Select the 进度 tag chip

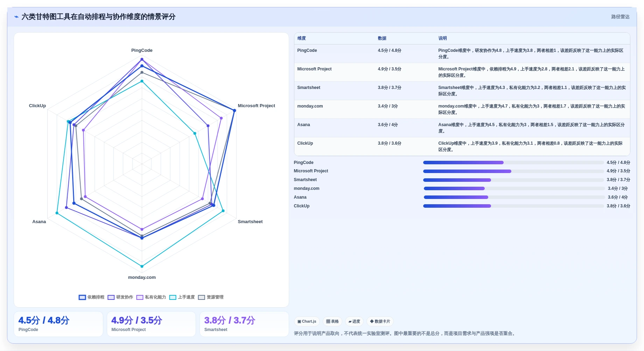pos(354,322)
